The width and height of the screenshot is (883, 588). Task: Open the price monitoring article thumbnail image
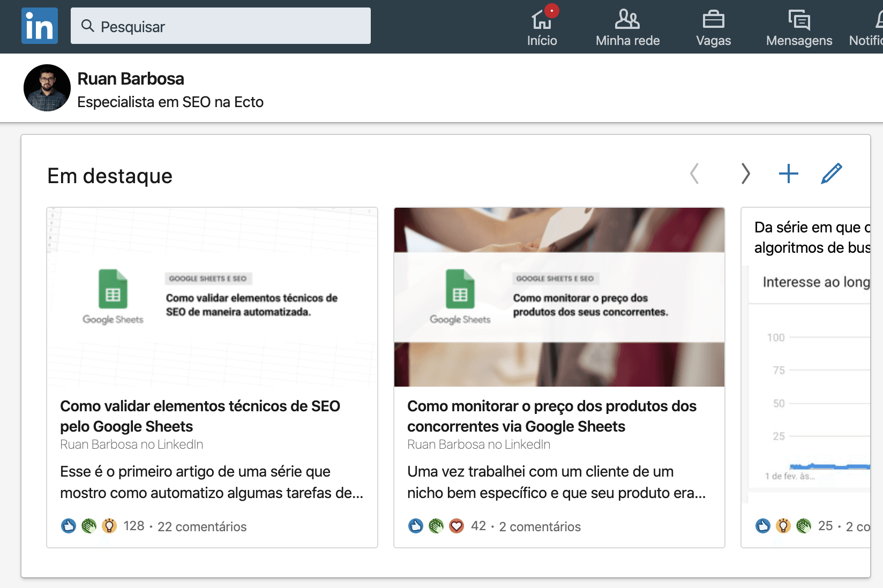click(559, 297)
